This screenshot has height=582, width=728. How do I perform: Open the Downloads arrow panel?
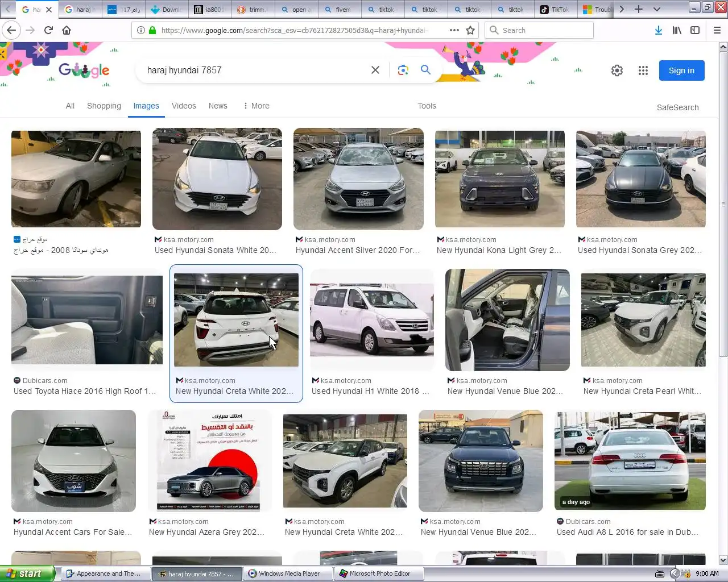pos(658,30)
